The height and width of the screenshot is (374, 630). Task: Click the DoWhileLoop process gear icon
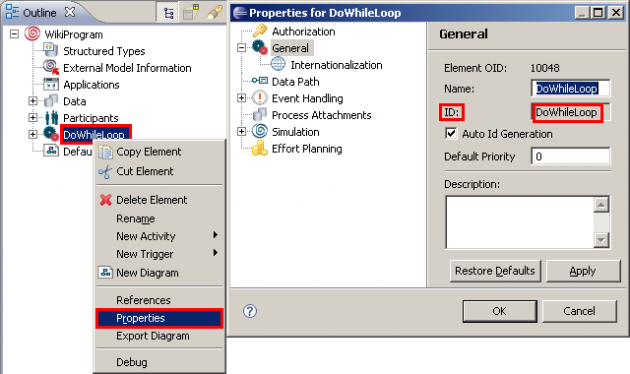pos(51,134)
